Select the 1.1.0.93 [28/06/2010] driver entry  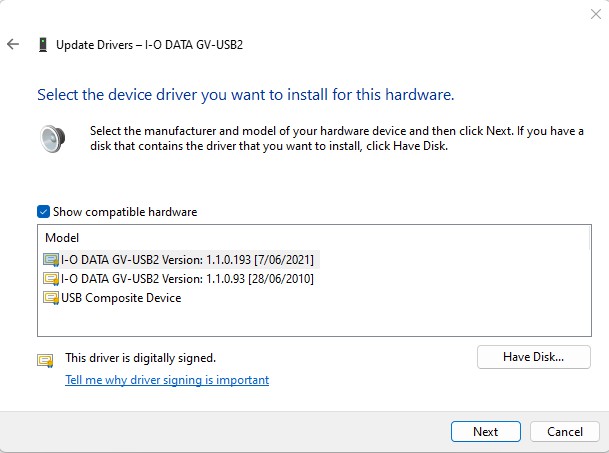coord(188,278)
